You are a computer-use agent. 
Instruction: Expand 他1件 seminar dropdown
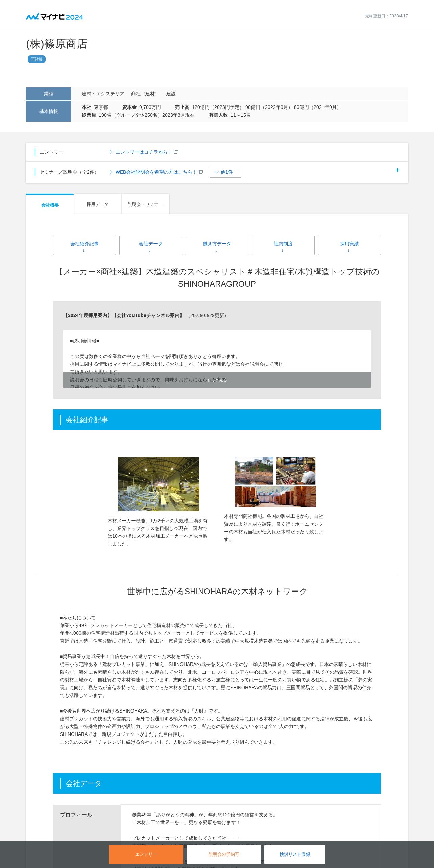[x=225, y=172]
